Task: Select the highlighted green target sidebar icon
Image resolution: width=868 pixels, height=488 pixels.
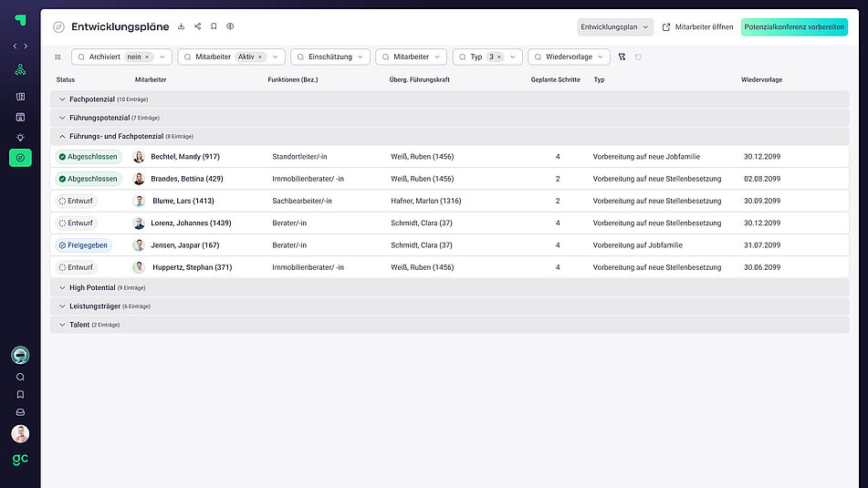Action: click(20, 158)
